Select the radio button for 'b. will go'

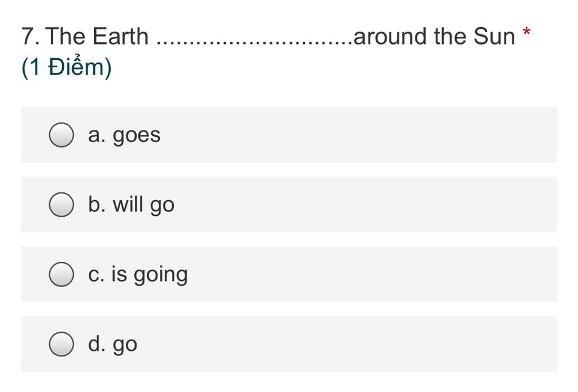coord(61,205)
